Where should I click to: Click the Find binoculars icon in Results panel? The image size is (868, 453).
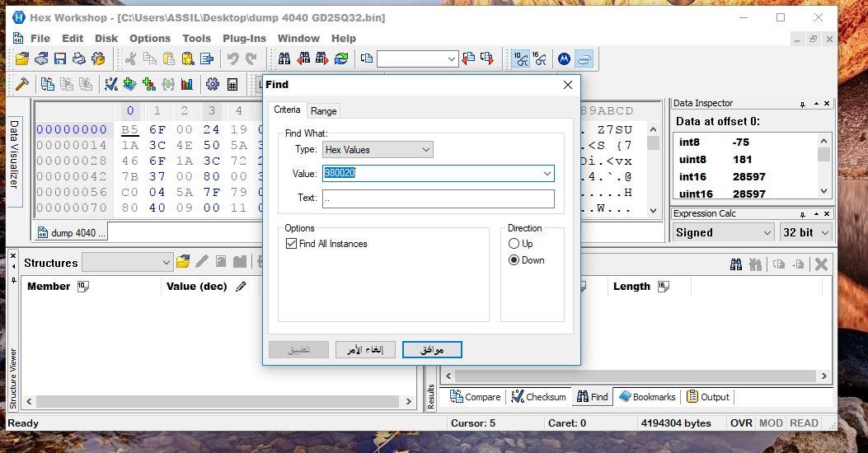pos(735,264)
